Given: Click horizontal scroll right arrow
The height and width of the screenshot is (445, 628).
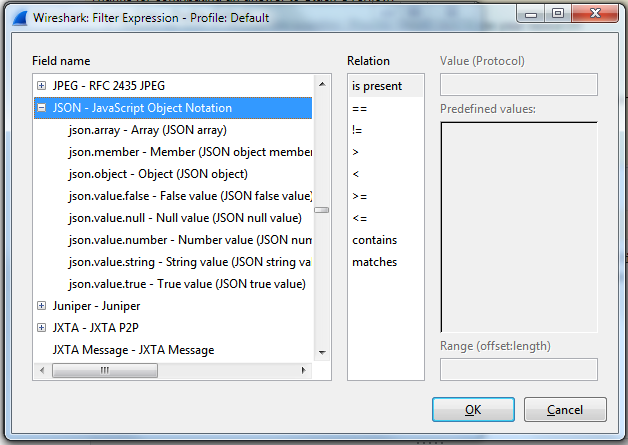Looking at the screenshot, I should pyautogui.click(x=304, y=370).
